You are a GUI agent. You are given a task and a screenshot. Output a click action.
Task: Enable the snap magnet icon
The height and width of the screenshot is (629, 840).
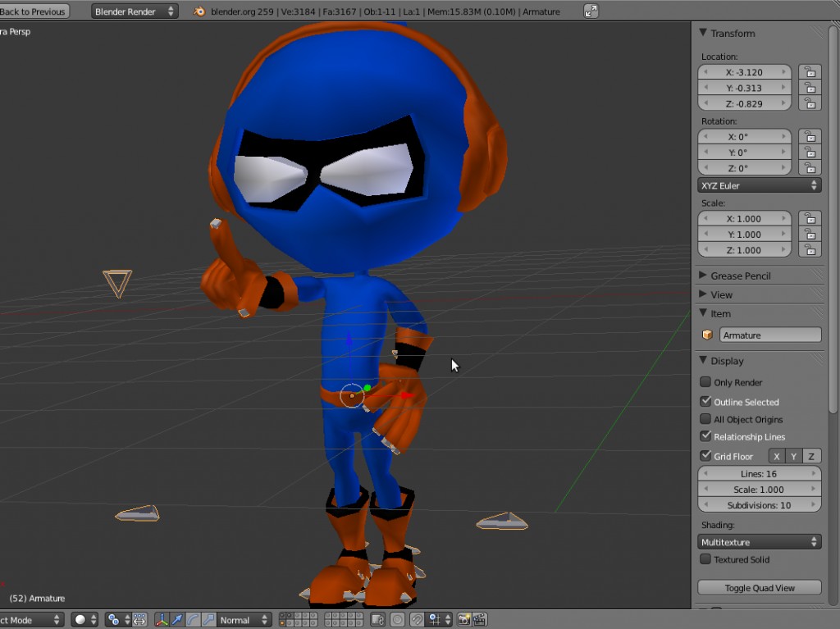[417, 619]
